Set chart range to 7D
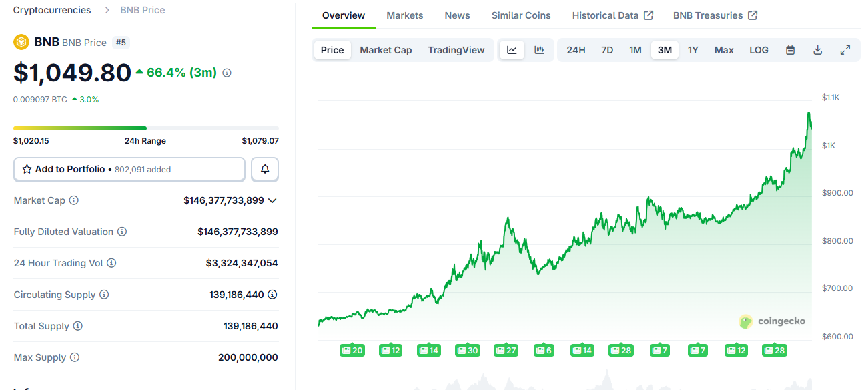Screen dimensions: 868x390 click(x=607, y=50)
